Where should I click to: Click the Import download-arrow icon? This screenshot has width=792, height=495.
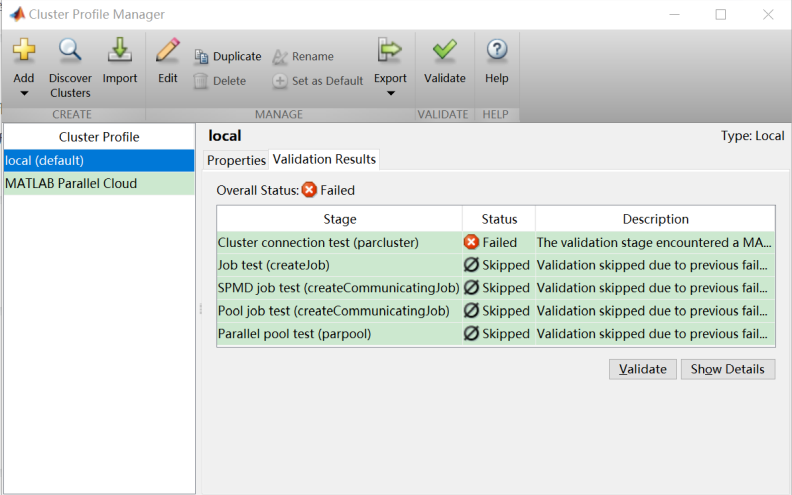(120, 50)
